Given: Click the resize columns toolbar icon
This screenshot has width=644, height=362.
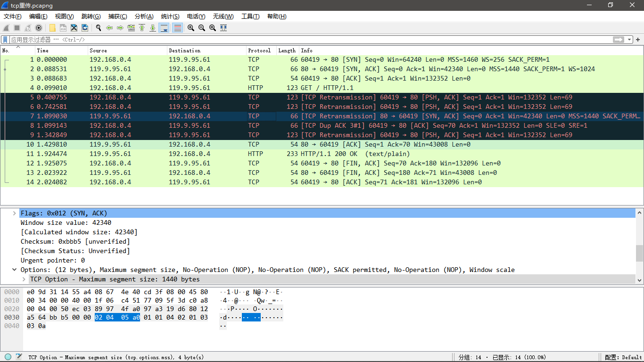Looking at the screenshot, I should pyautogui.click(x=223, y=28).
